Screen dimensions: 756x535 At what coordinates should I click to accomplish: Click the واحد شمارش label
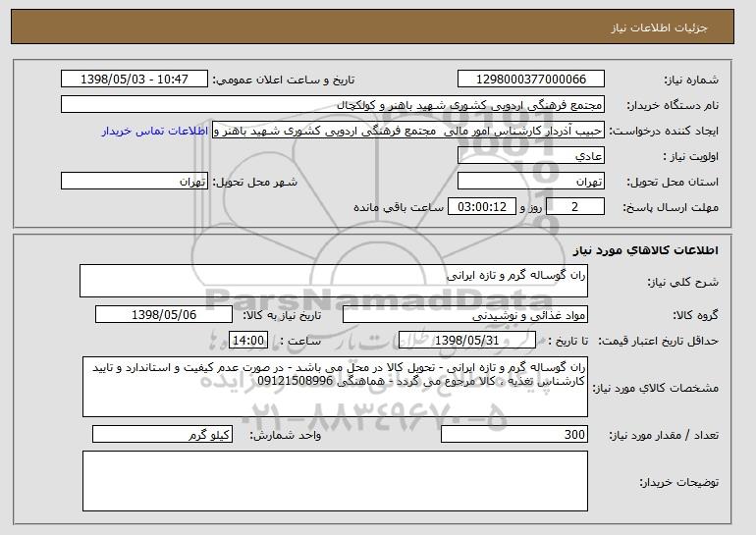286,435
